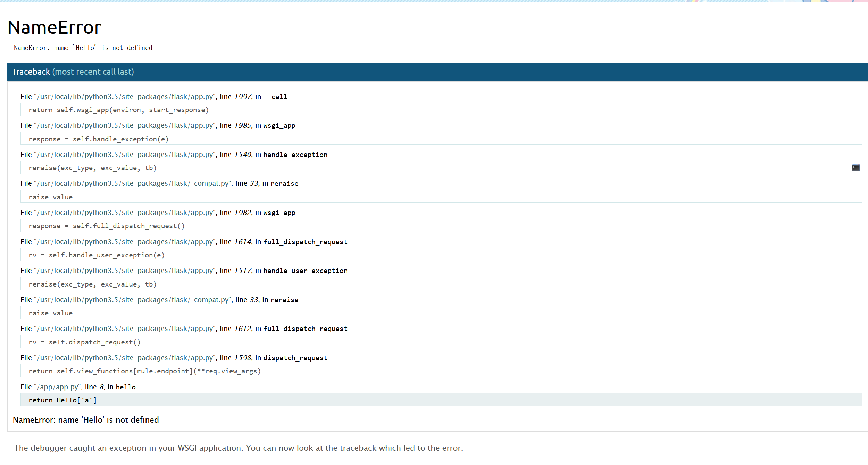Open the interactive console icon on reraise frame
868x465 pixels.
[x=856, y=168]
